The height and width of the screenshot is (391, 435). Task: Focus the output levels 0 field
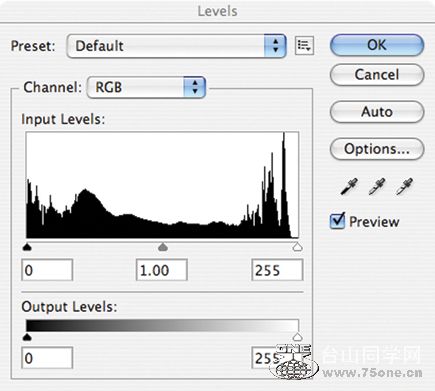coord(47,358)
